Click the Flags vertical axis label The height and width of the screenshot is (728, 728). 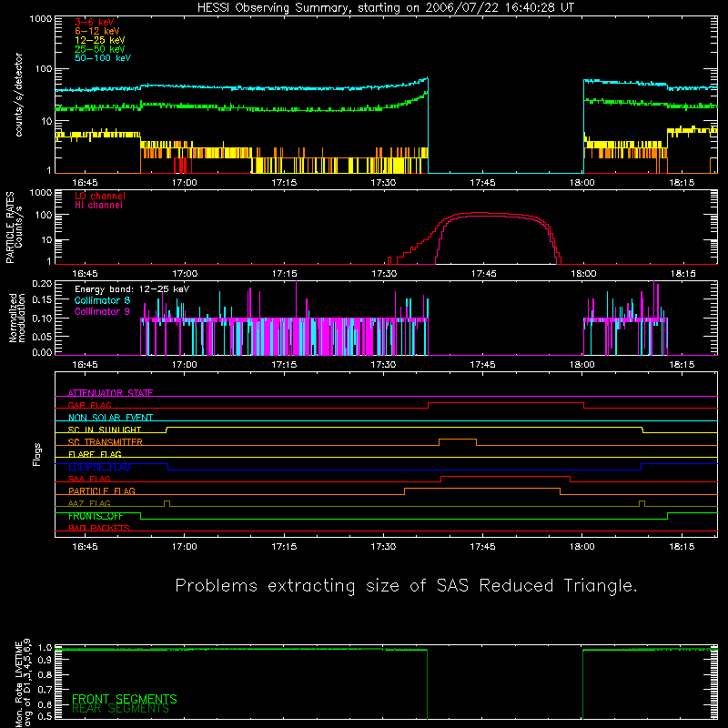[x=36, y=454]
